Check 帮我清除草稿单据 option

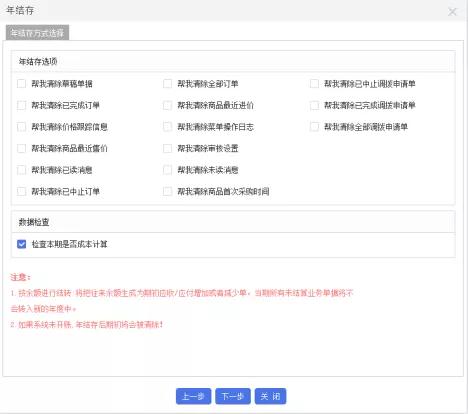click(21, 83)
